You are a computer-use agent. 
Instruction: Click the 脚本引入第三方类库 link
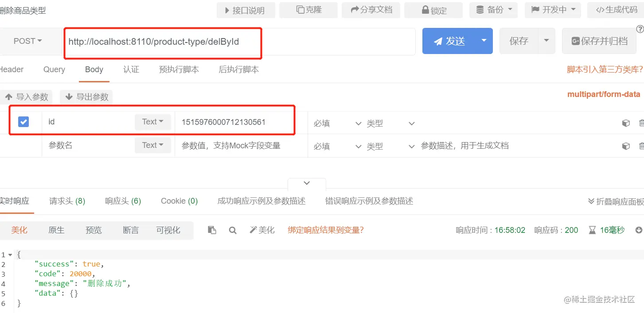coord(605,70)
